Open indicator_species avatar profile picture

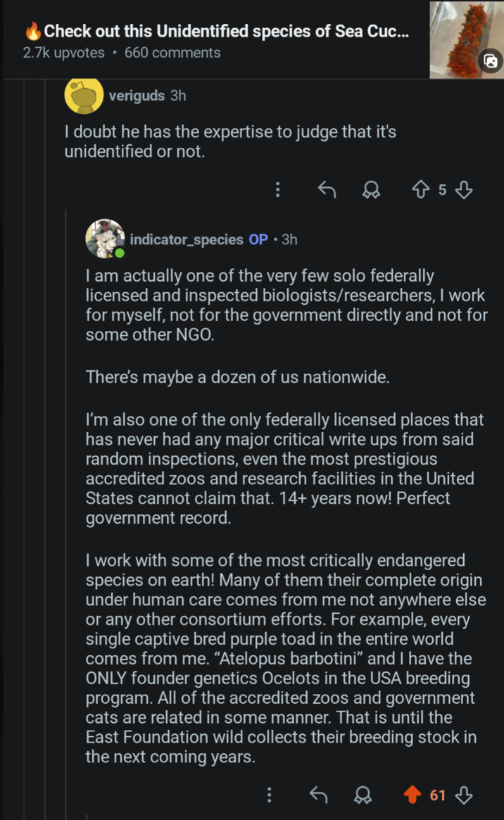[105, 239]
